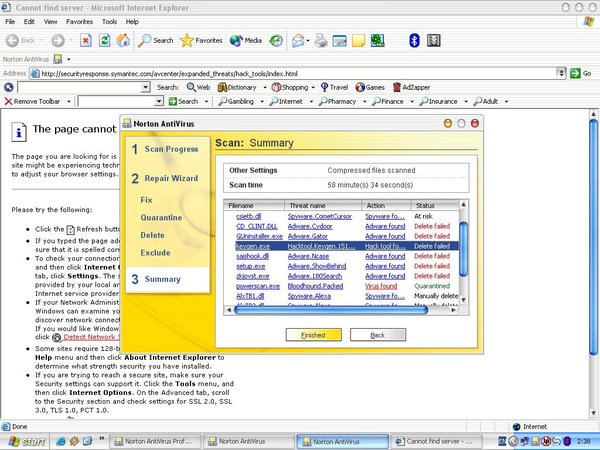
Task: Refresh the page using green arrows icon
Action: tap(104, 40)
